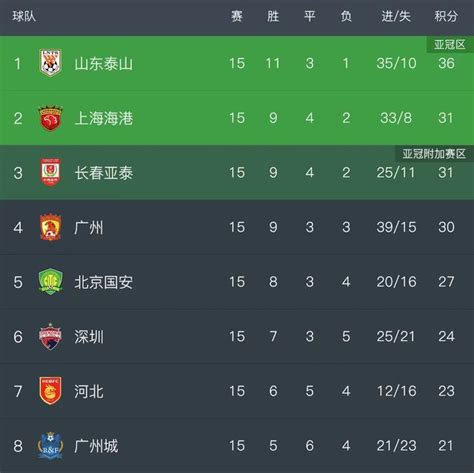
Task: Click the 河北 orange dragon crest
Action: 50,391
